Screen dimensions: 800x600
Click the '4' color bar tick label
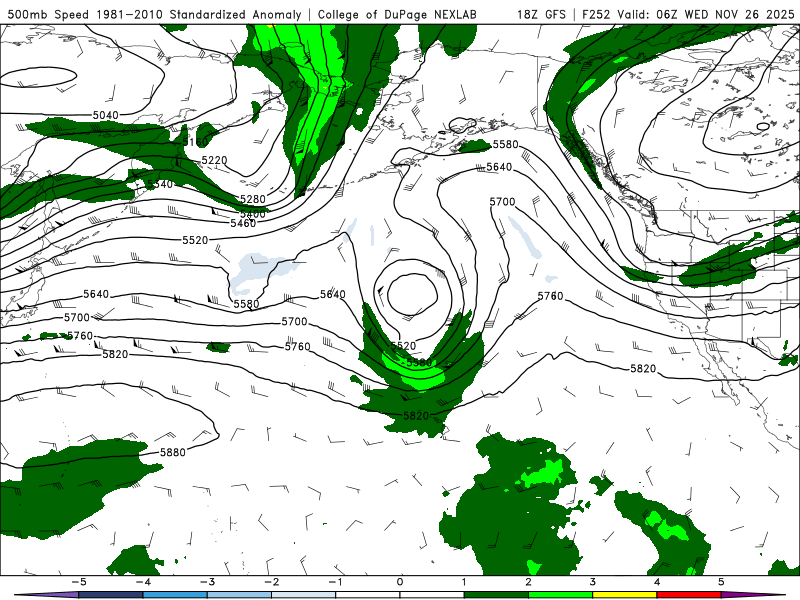tap(657, 582)
